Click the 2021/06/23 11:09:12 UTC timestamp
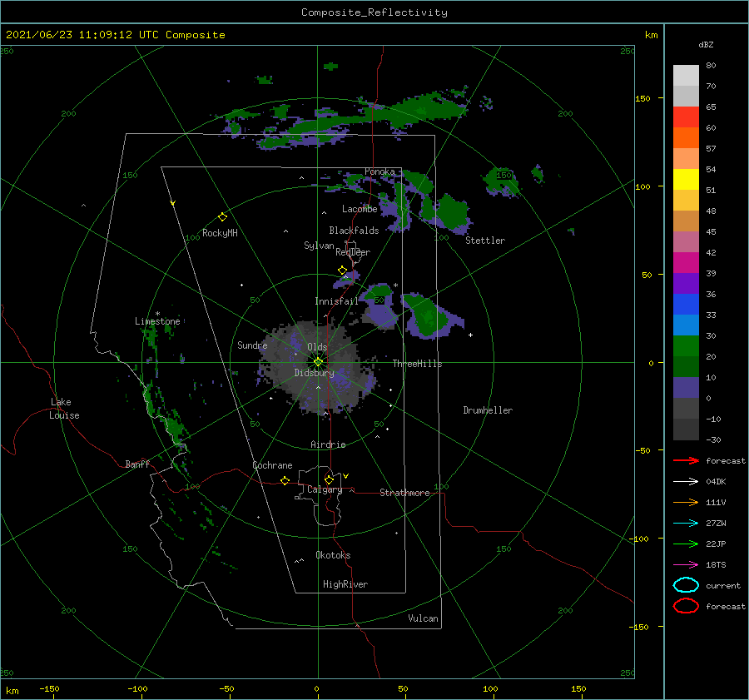Screen dimensions: 749x700 tap(115, 35)
